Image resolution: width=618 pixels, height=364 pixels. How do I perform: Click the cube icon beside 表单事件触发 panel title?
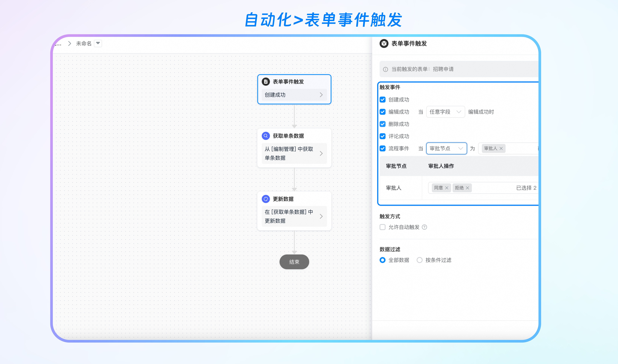384,44
